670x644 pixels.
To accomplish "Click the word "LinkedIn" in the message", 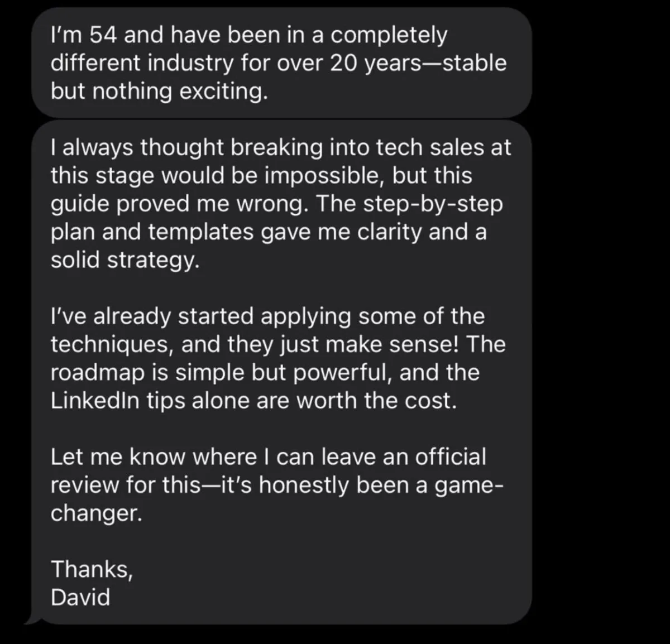I will (x=95, y=401).
